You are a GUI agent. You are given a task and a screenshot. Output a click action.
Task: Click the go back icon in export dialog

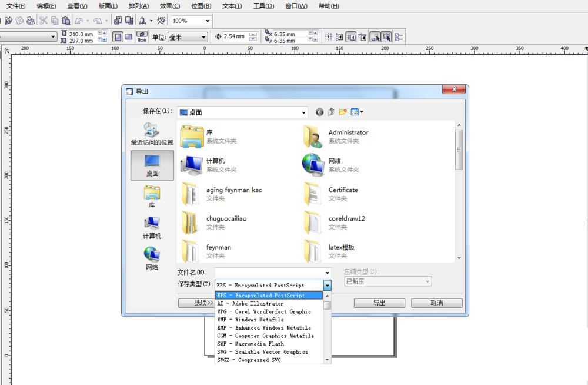(x=319, y=112)
